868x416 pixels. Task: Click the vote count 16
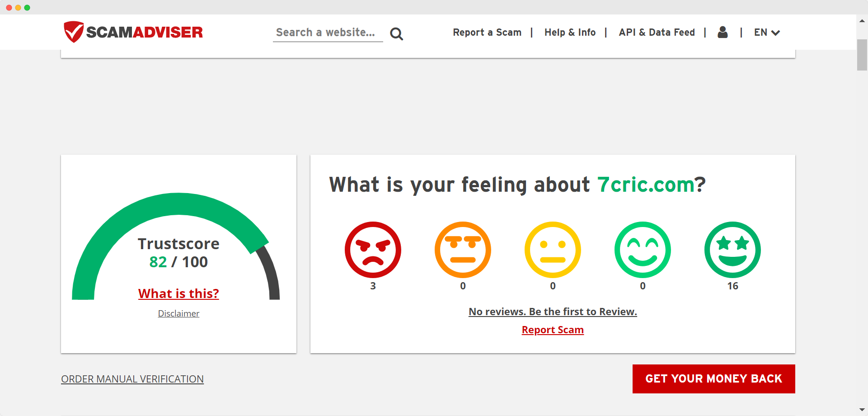click(732, 286)
